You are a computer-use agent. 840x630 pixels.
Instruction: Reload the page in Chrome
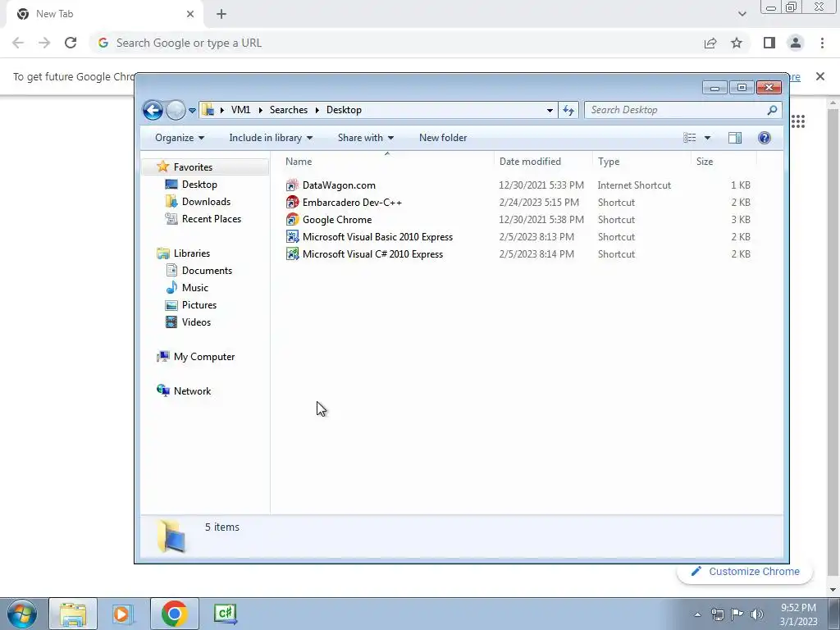(71, 43)
